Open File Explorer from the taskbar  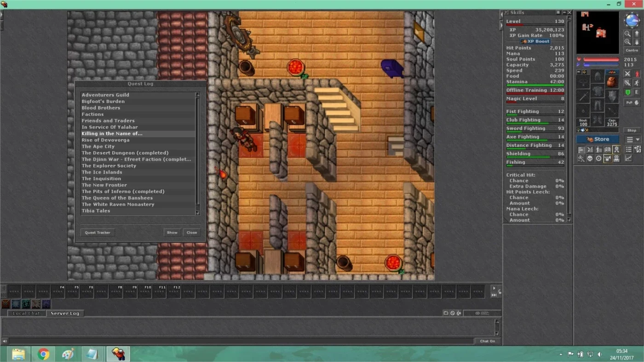click(18, 354)
